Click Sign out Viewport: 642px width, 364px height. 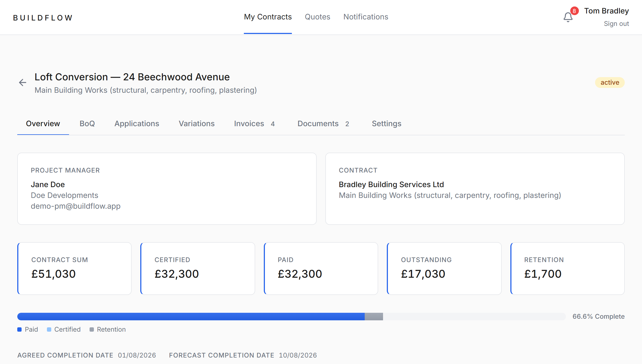click(x=616, y=24)
